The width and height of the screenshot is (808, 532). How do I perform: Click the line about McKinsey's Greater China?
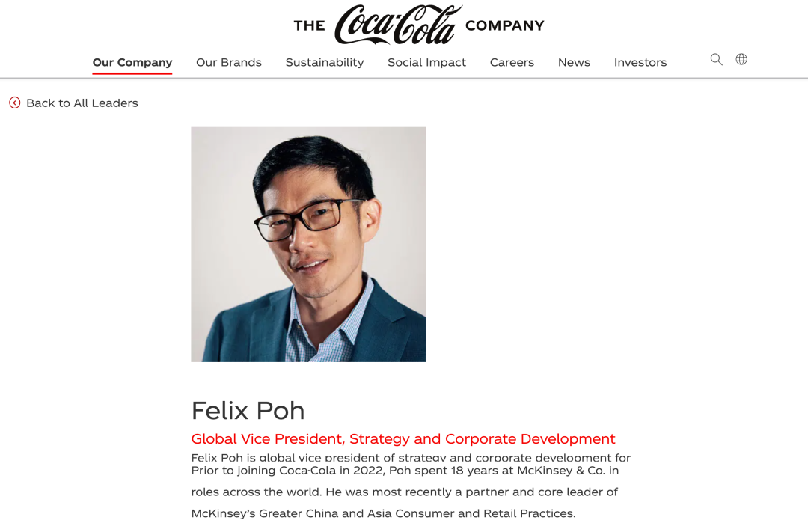(x=383, y=513)
